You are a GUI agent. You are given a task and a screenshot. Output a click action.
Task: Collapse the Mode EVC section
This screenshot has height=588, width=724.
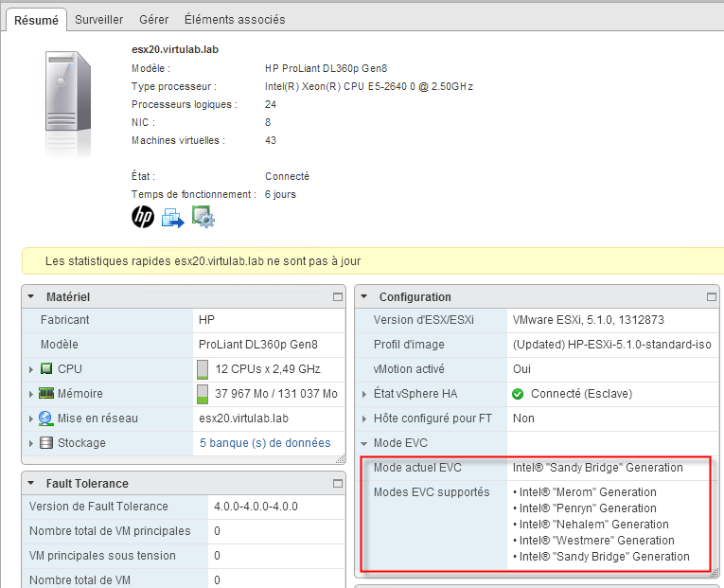pos(363,443)
